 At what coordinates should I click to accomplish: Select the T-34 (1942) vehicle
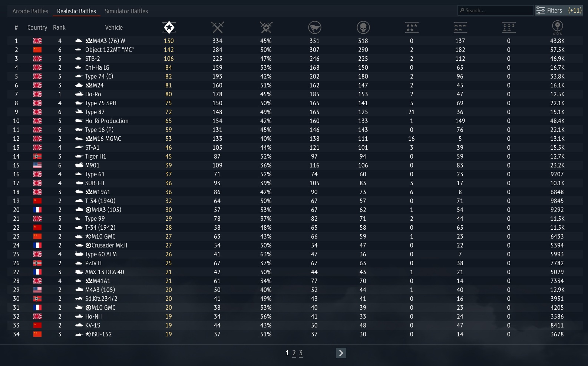point(100,227)
